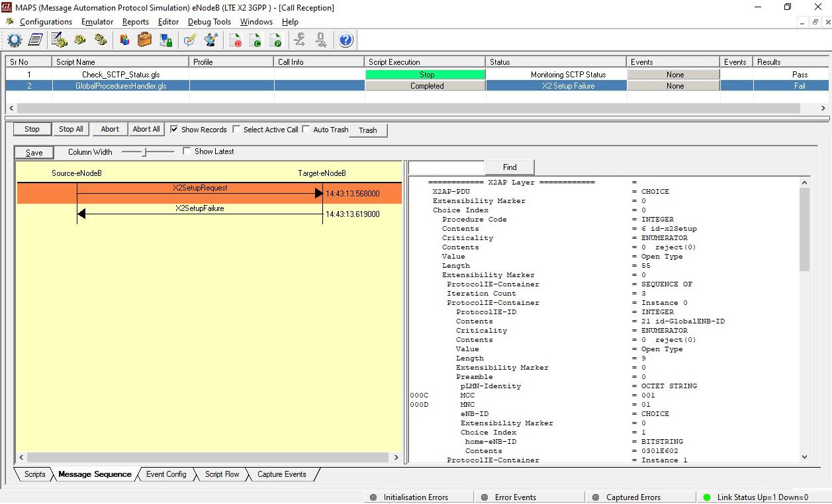Switch to the Script Flow tab
The height and width of the screenshot is (504, 832).
(x=222, y=474)
